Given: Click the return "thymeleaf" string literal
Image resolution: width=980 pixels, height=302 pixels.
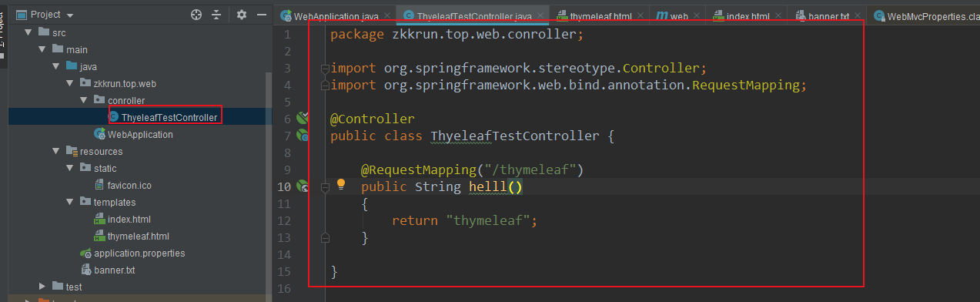Looking at the screenshot, I should [487, 220].
